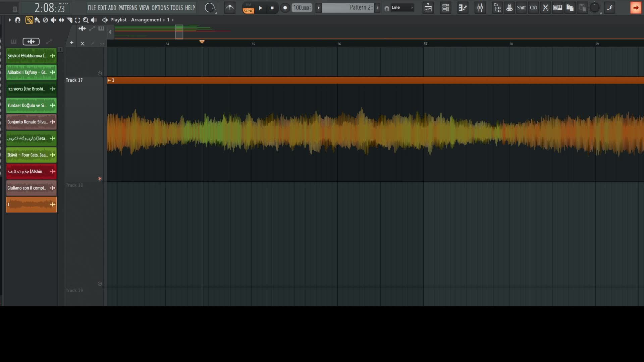Click the round knob beside paste icon

[x=595, y=8]
